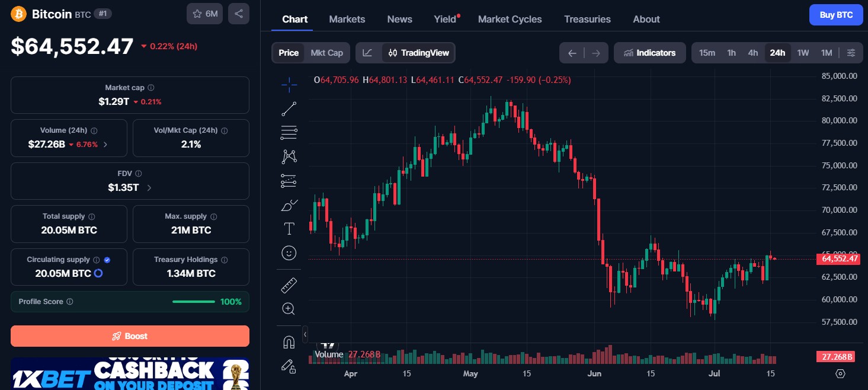
Task: Open the Chart tab
Action: pos(295,19)
